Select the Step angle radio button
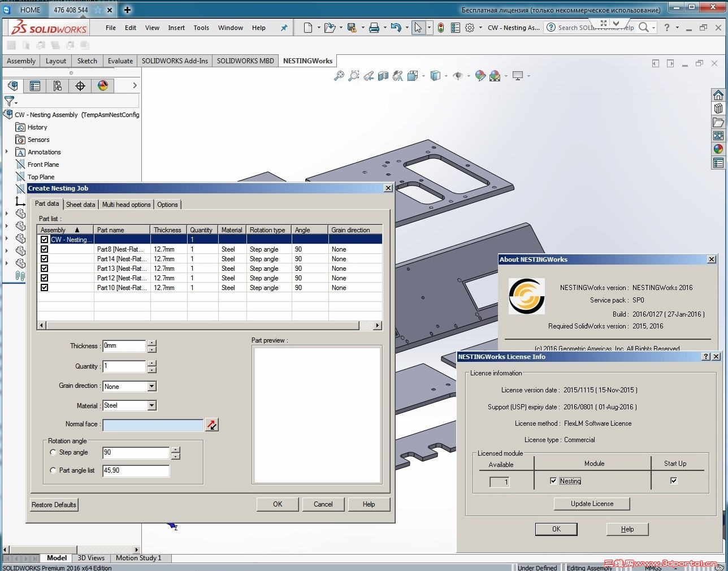This screenshot has height=571, width=728. 53,452
